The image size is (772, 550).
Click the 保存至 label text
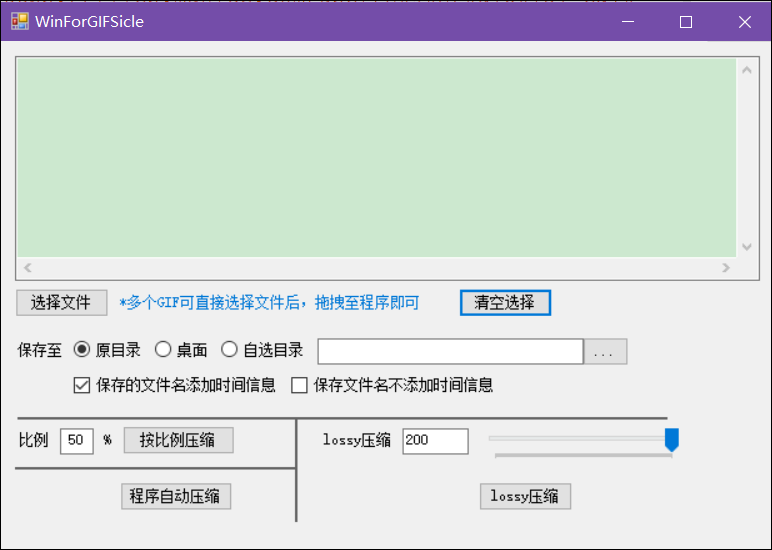(39, 351)
